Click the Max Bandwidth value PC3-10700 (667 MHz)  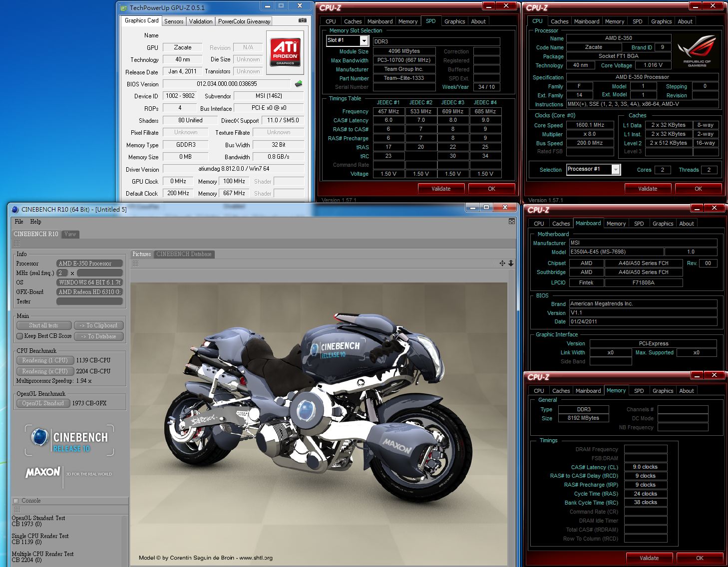404,60
